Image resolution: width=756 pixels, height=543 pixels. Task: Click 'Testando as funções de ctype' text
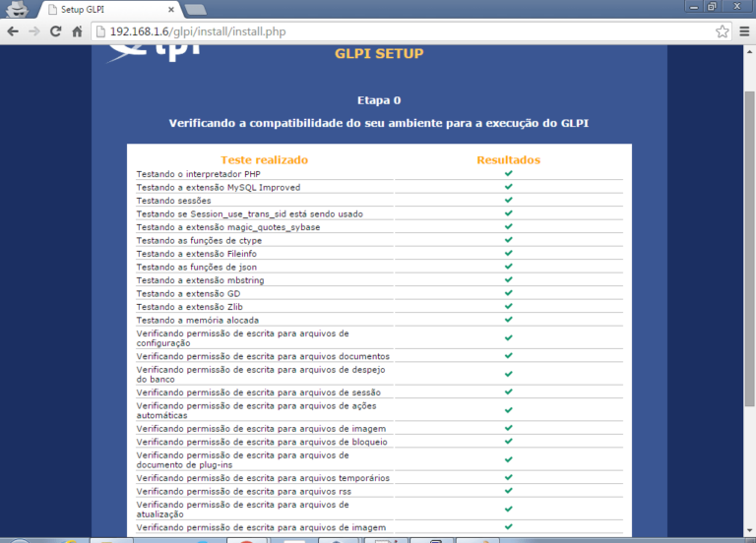199,240
